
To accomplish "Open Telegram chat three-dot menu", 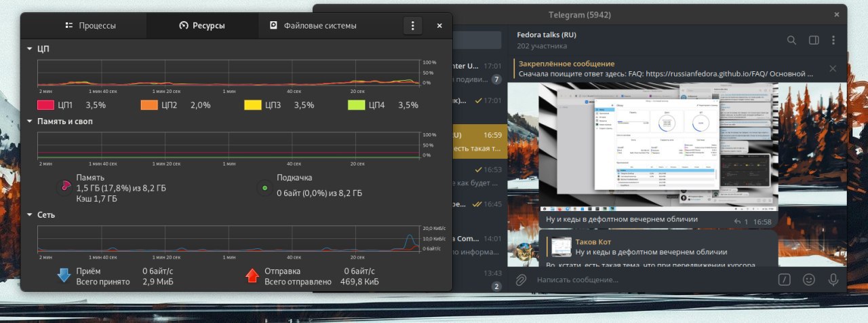I will point(833,40).
